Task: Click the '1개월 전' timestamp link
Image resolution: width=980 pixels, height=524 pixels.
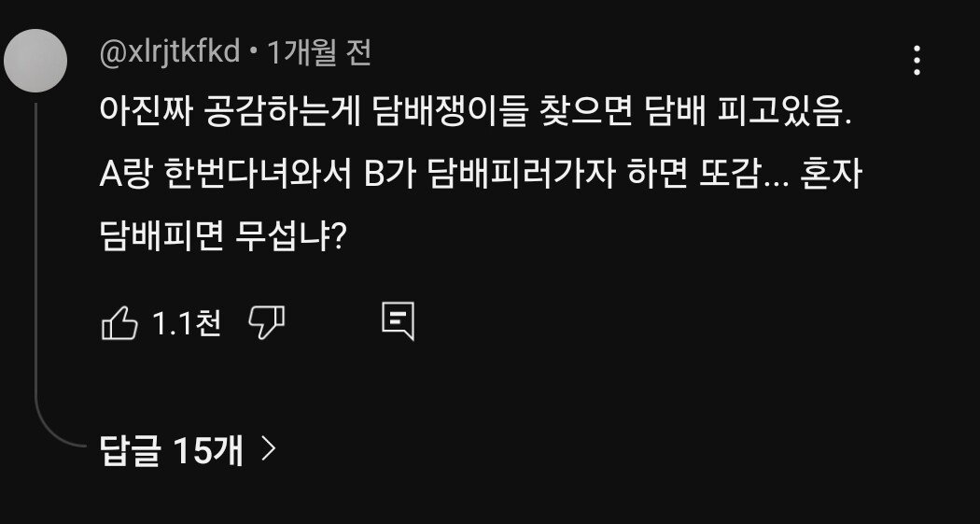Action: click(x=319, y=54)
